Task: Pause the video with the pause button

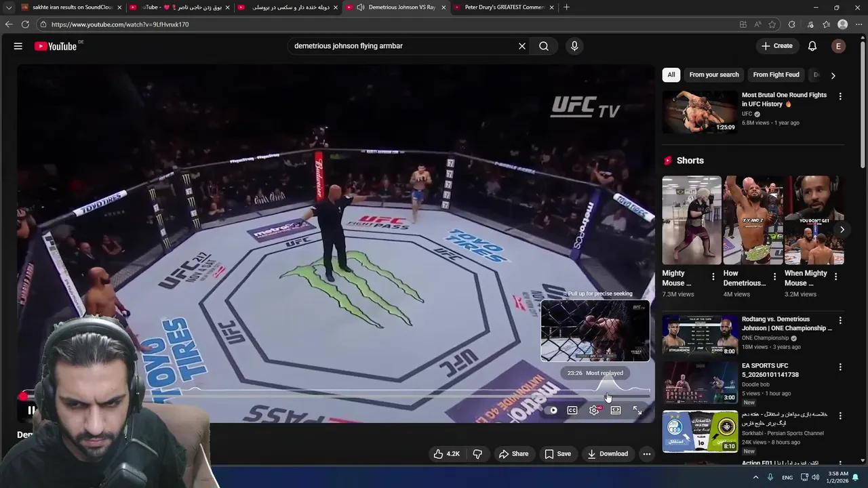Action: (x=31, y=410)
